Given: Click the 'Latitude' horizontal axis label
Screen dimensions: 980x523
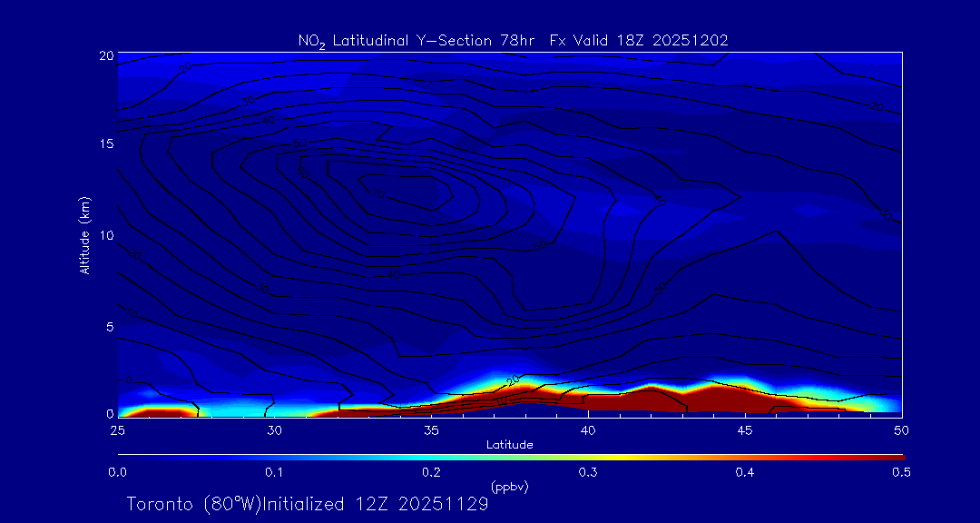Looking at the screenshot, I should pyautogui.click(x=509, y=445).
